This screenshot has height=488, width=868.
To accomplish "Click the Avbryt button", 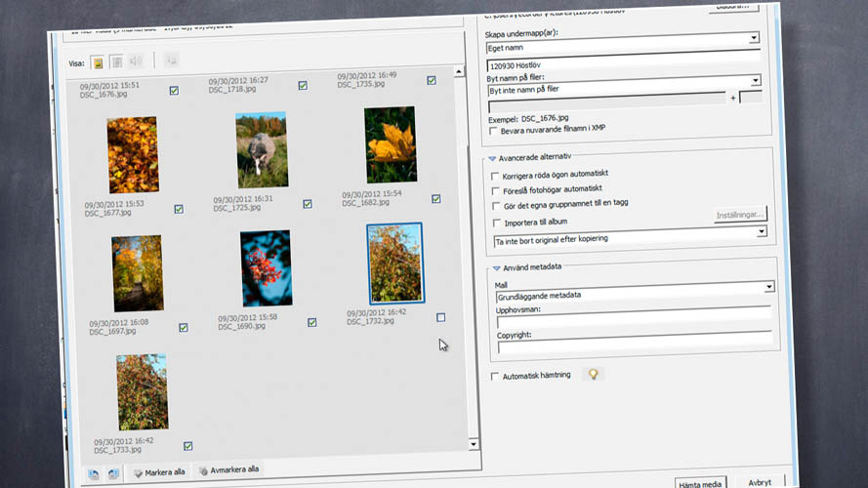I will tap(760, 482).
